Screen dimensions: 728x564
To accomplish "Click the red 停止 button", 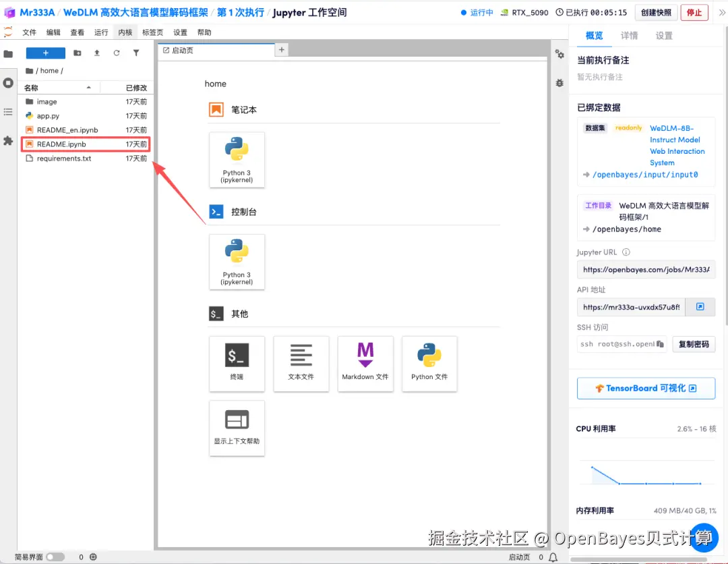I will coord(694,13).
